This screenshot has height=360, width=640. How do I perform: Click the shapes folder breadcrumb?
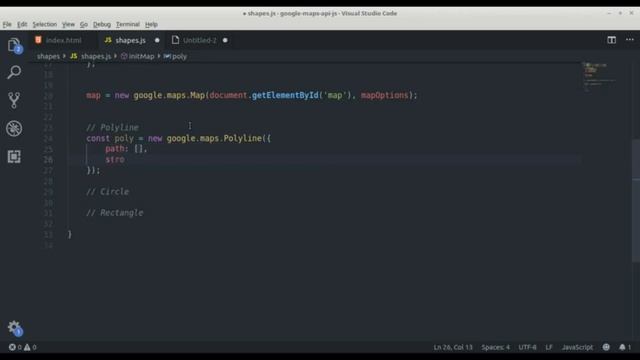pos(48,56)
